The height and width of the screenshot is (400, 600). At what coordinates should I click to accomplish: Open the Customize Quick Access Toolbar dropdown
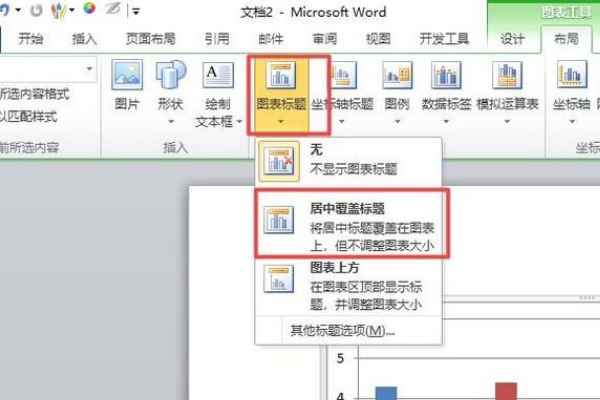point(135,11)
